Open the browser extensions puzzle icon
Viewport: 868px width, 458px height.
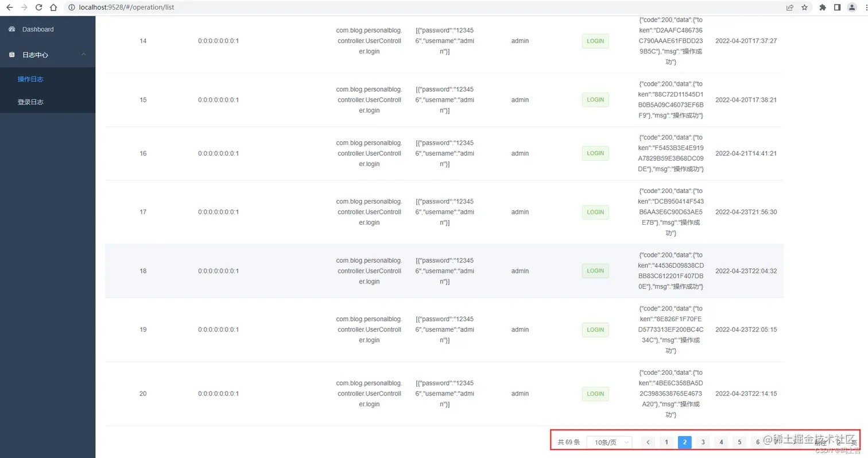(823, 7)
